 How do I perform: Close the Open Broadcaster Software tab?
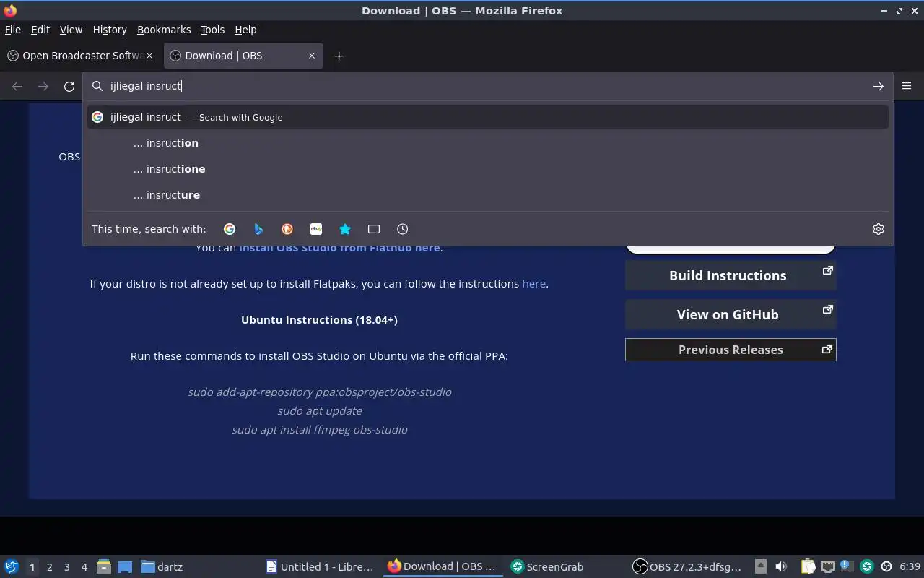150,56
